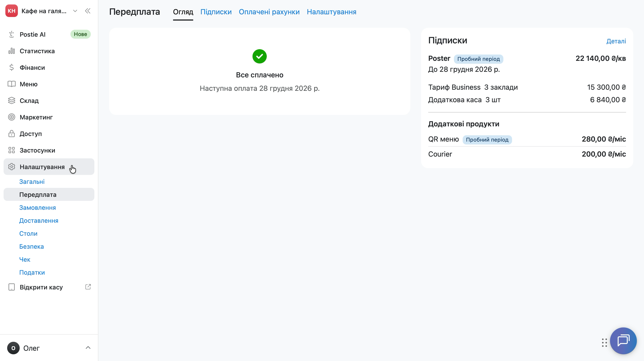
Task: Click the Меню book icon
Action: tap(11, 84)
